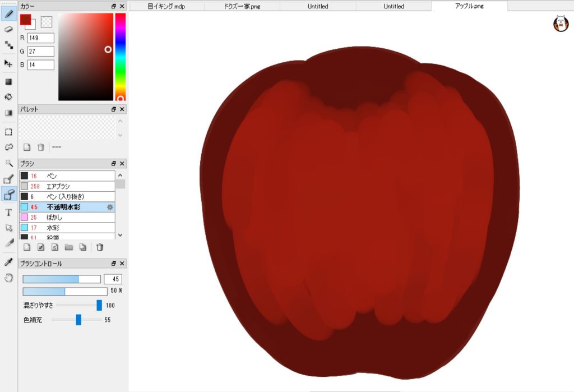This screenshot has width=574, height=392.
Task: Select the rectangular Selection tool
Action: 8,132
